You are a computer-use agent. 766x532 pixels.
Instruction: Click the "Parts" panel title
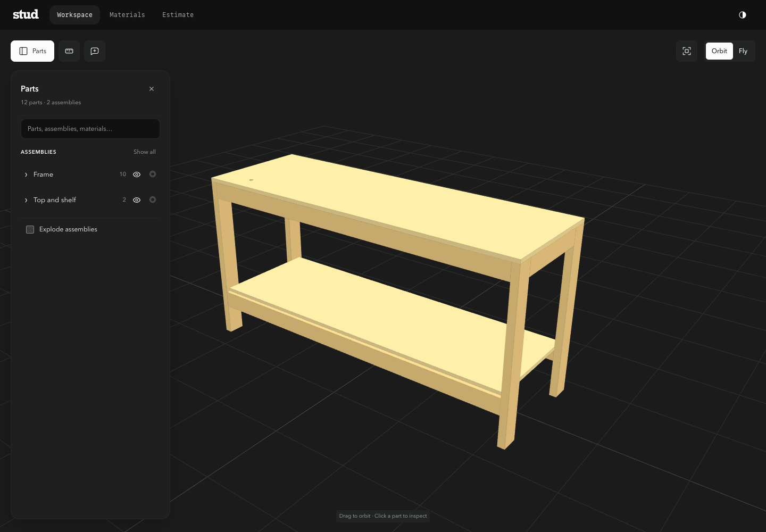click(x=30, y=89)
